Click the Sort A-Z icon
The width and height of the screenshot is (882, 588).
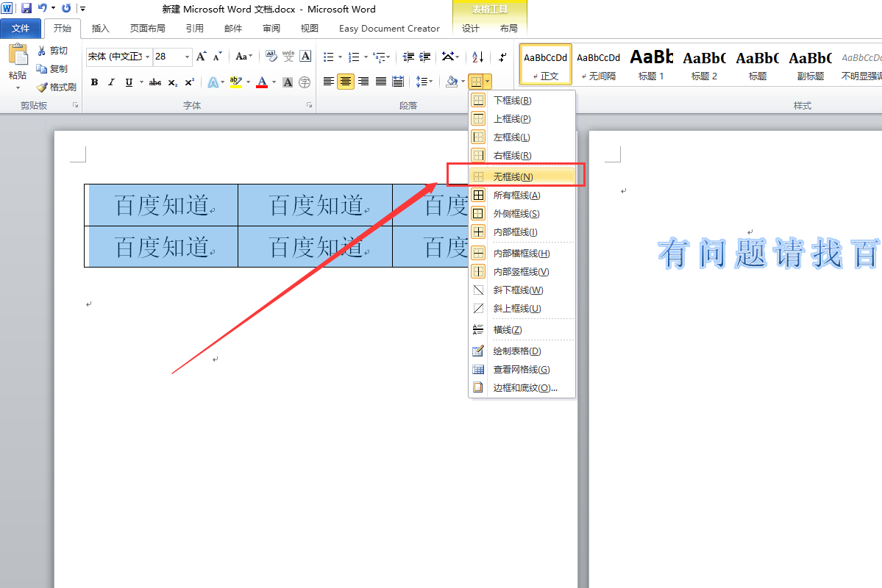tap(477, 57)
